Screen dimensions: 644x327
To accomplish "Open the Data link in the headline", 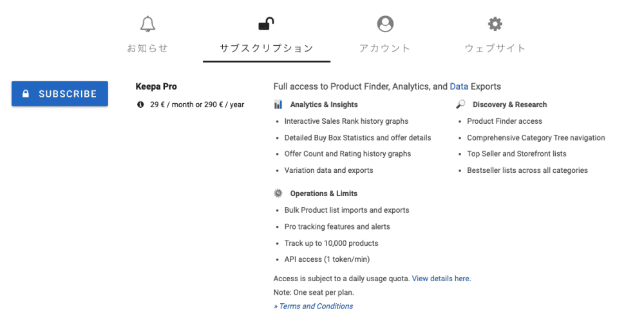I will [459, 86].
